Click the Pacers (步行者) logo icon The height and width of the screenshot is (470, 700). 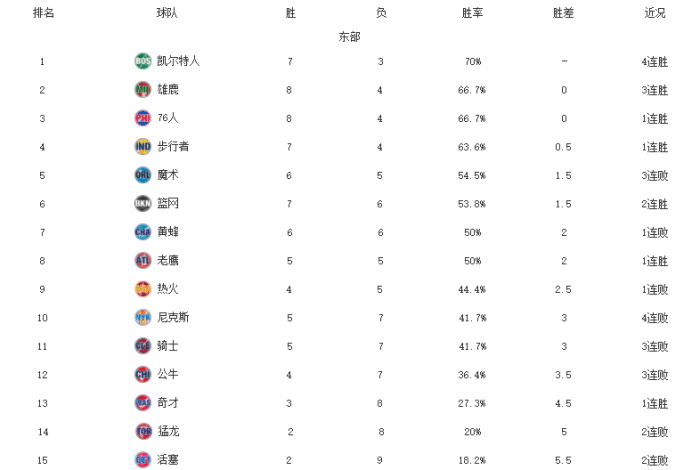tap(142, 147)
